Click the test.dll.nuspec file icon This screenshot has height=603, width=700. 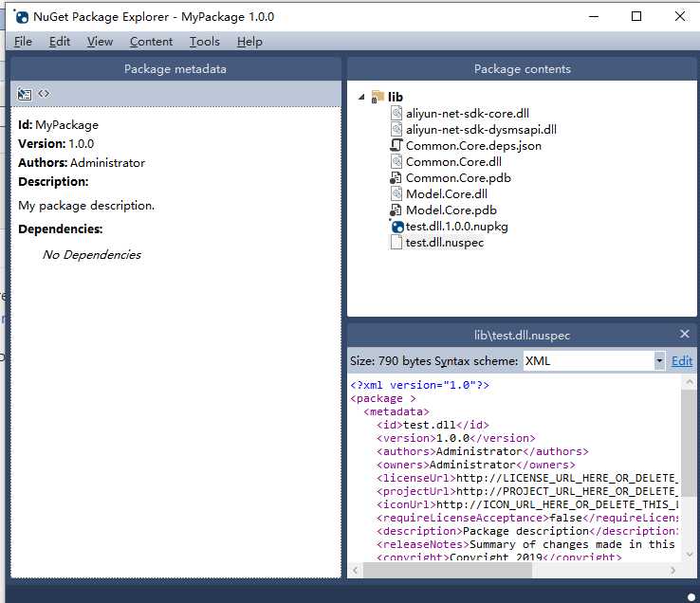(x=396, y=243)
